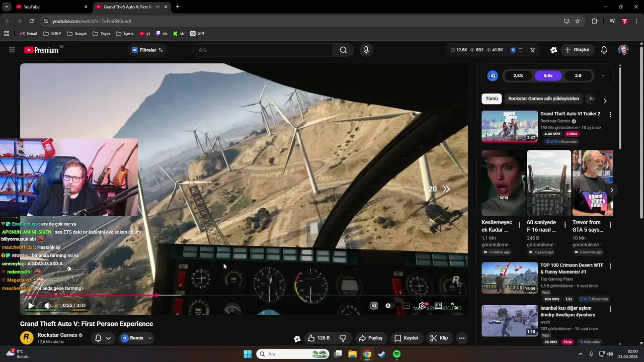Open Steam from the taskbar
The image size is (644, 362).
382,354
